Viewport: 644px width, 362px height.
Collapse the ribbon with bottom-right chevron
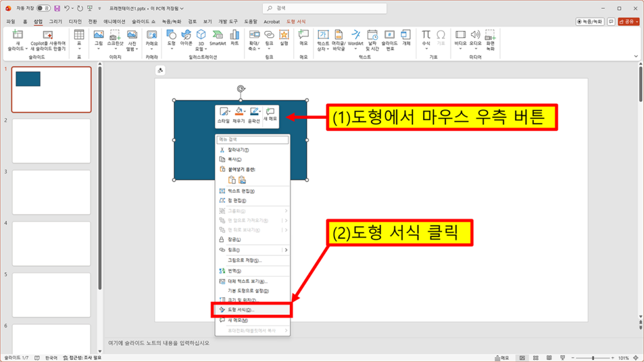pos(635,55)
